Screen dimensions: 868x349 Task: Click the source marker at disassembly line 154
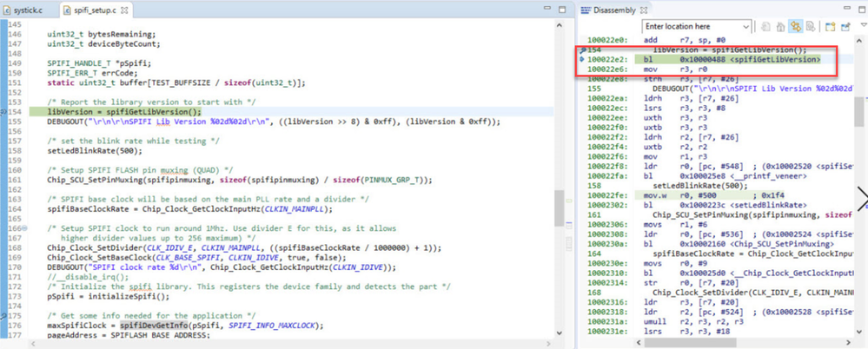[x=582, y=49]
